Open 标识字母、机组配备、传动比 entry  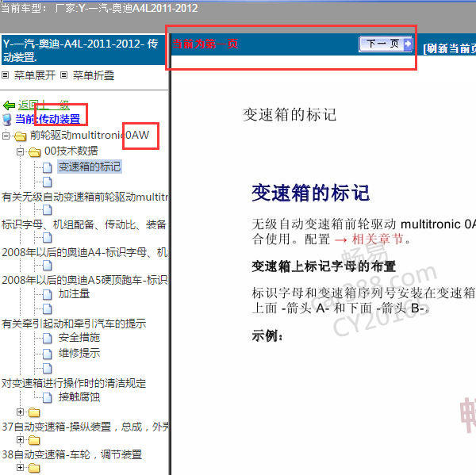tap(84, 224)
